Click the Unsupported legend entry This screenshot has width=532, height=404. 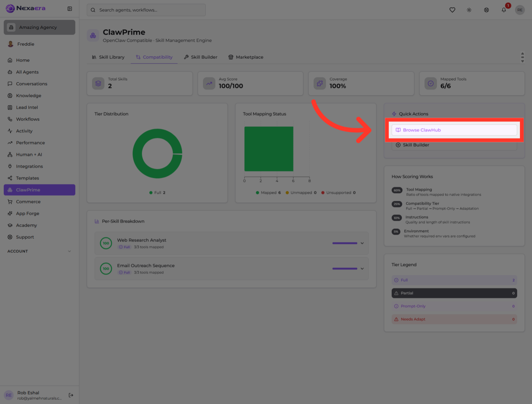pyautogui.click(x=338, y=193)
